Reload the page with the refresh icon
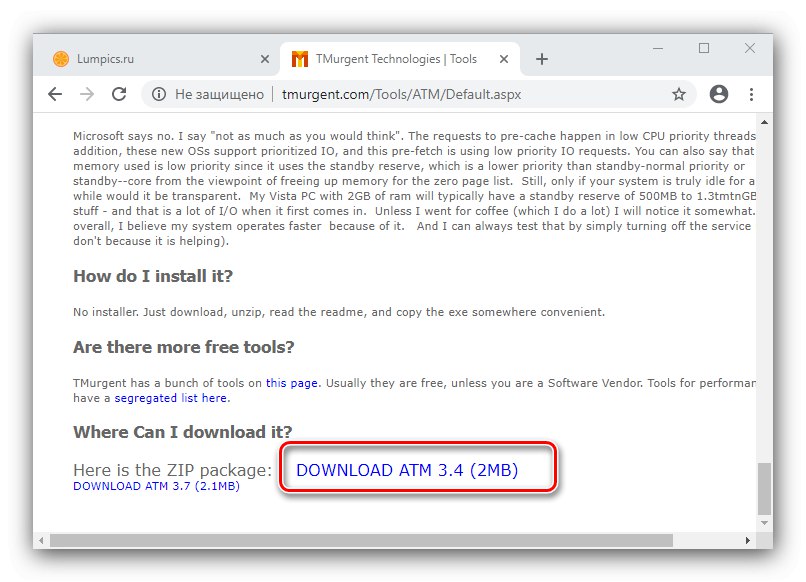The image size is (806, 582). point(119,94)
